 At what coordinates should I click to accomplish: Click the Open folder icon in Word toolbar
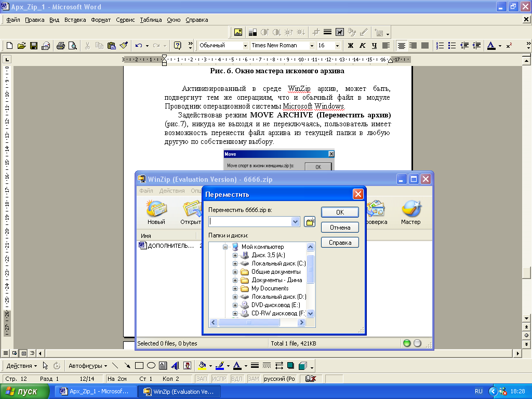21,46
